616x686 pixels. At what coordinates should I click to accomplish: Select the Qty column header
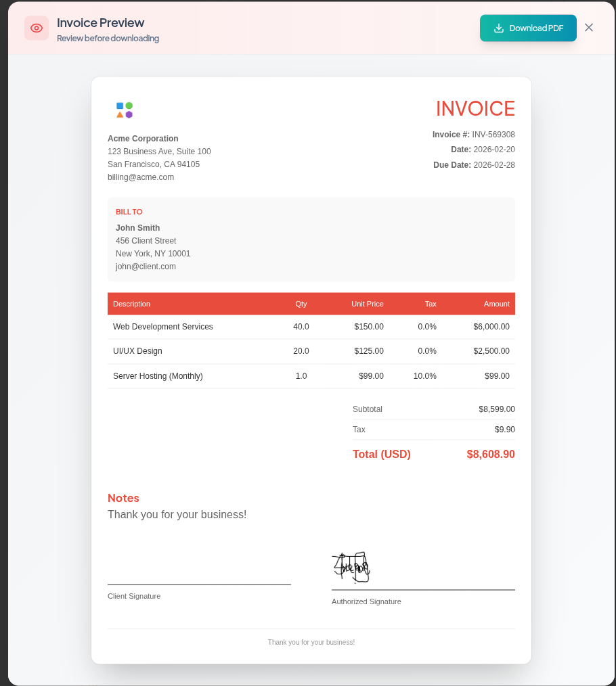tap(301, 304)
